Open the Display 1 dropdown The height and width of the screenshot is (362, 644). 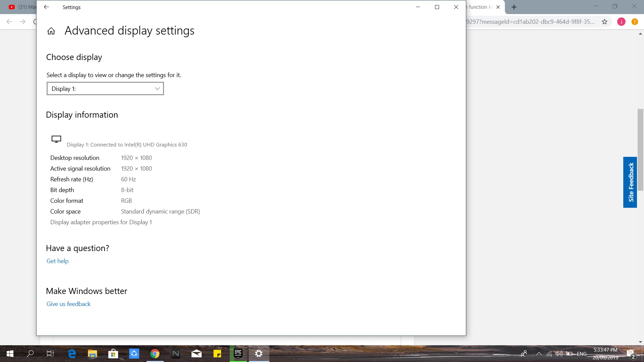105,88
